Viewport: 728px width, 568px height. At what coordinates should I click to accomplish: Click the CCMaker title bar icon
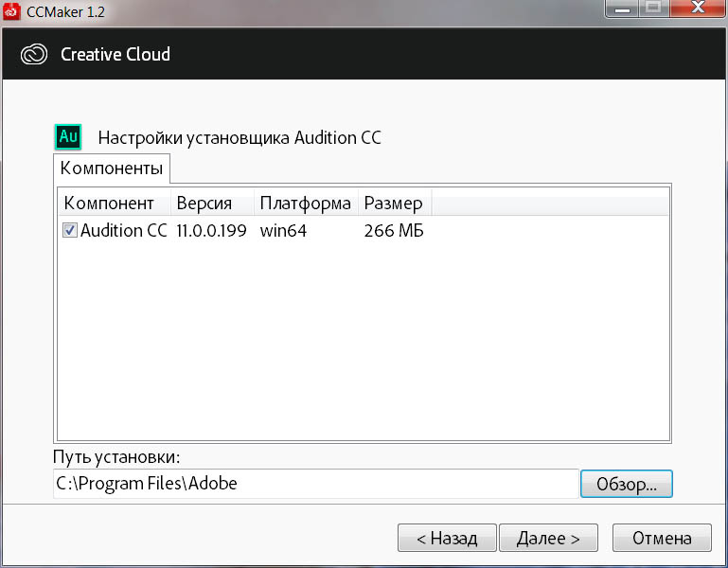(x=11, y=11)
